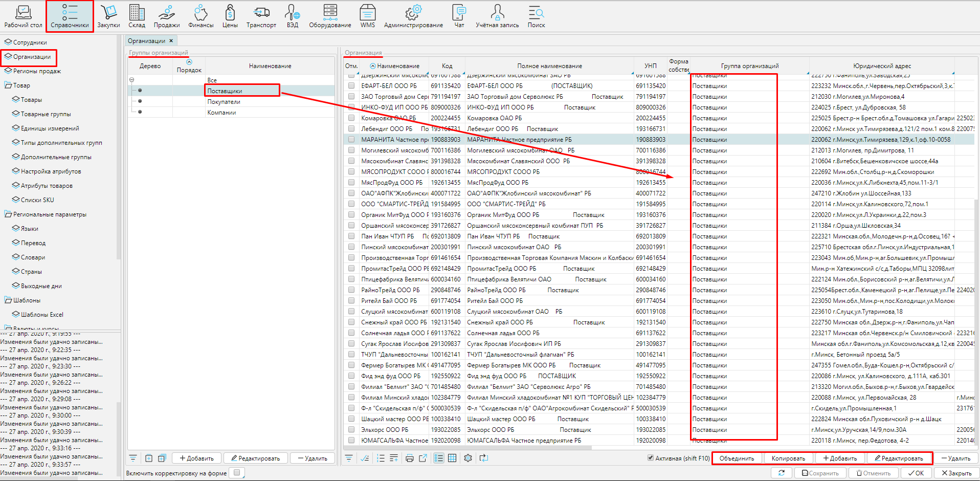Click the print icon below the organizations table

pos(409,458)
